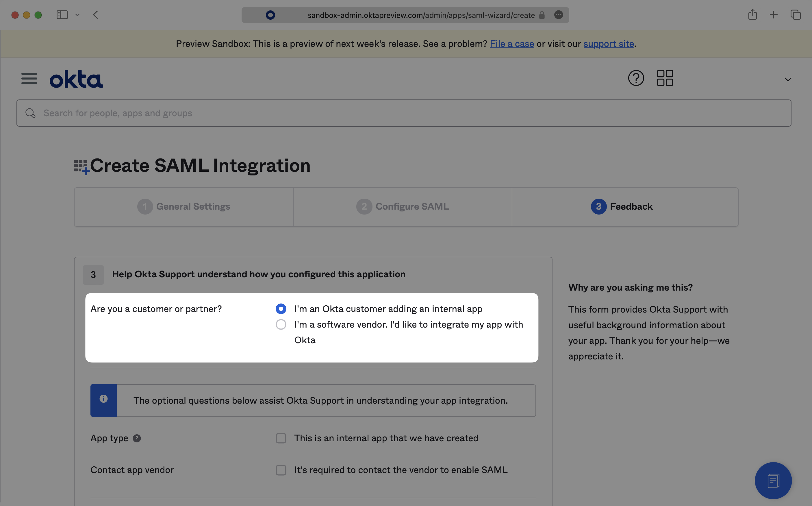Open the 'File a case' link
This screenshot has height=506, width=812.
[511, 43]
